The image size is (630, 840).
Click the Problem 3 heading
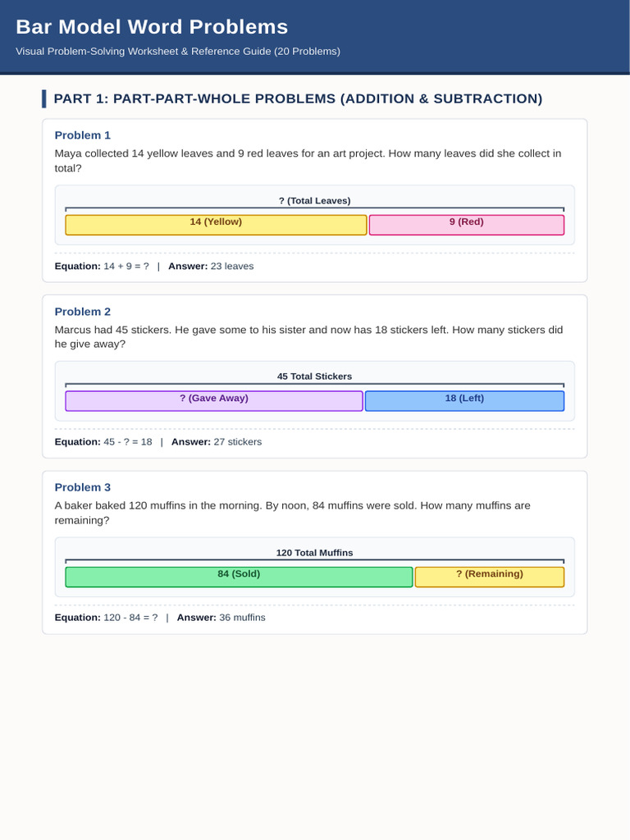[x=83, y=487]
